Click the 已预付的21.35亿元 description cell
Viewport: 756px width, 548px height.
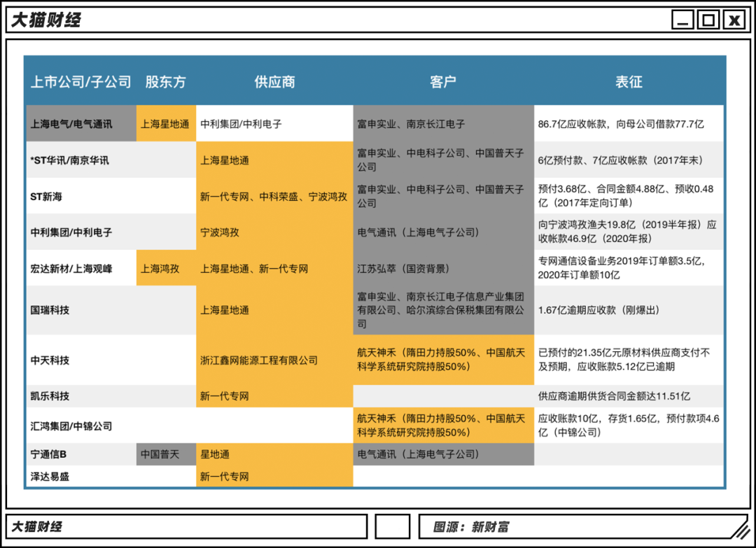629,360
